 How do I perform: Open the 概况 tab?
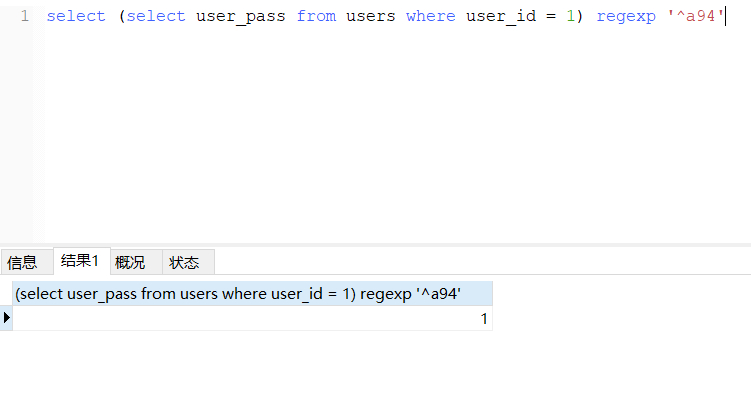point(136,262)
